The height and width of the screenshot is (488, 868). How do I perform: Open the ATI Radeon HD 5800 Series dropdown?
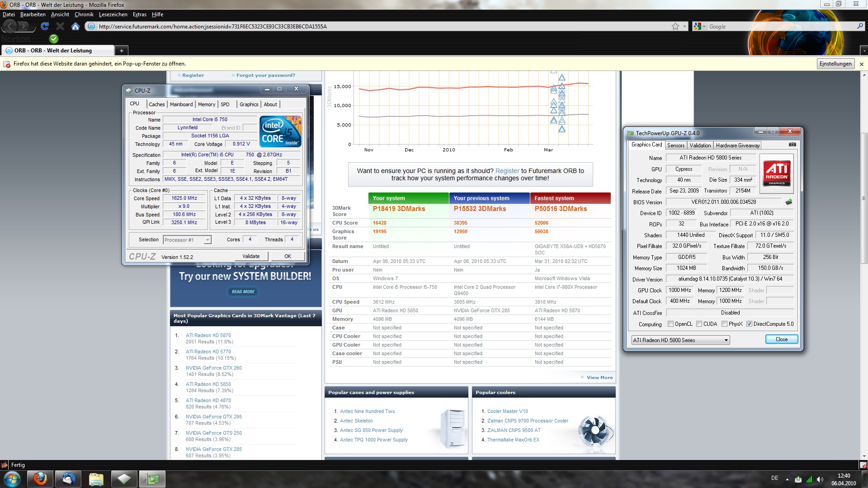680,340
